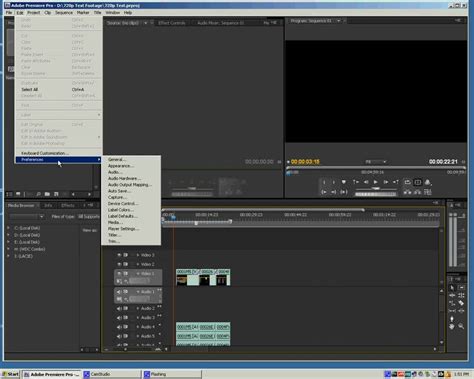The width and height of the screenshot is (474, 379).
Task: Click the Find icon in Project panel
Action: (39, 194)
